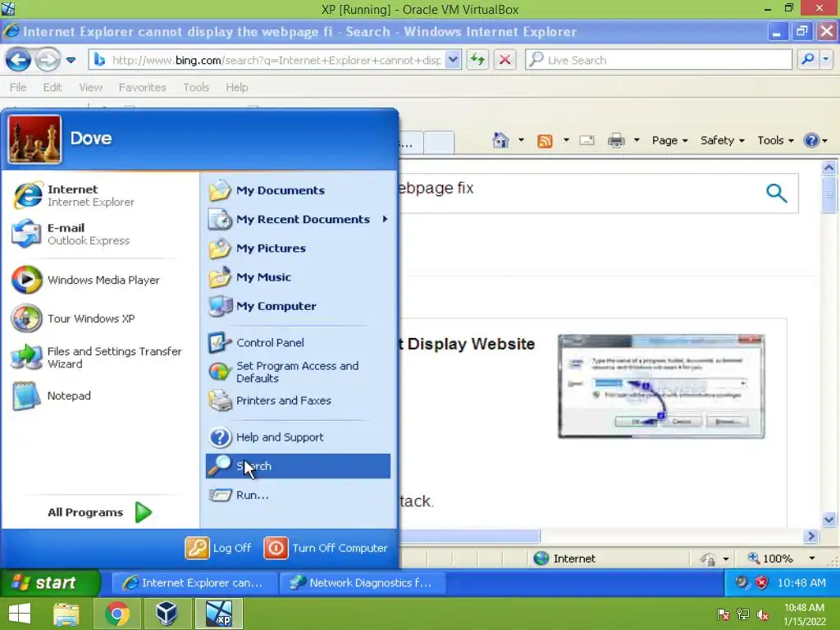Click Search in Start menu
The height and width of the screenshot is (630, 840).
point(298,466)
